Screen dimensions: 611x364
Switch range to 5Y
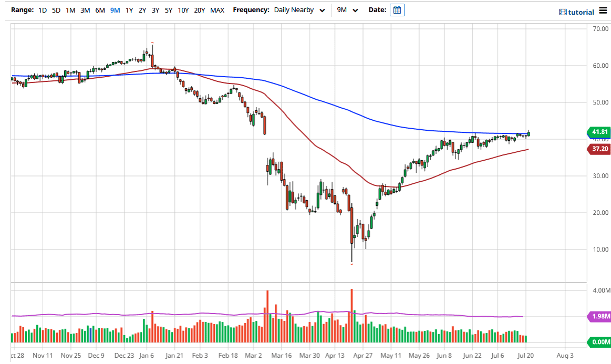[168, 10]
